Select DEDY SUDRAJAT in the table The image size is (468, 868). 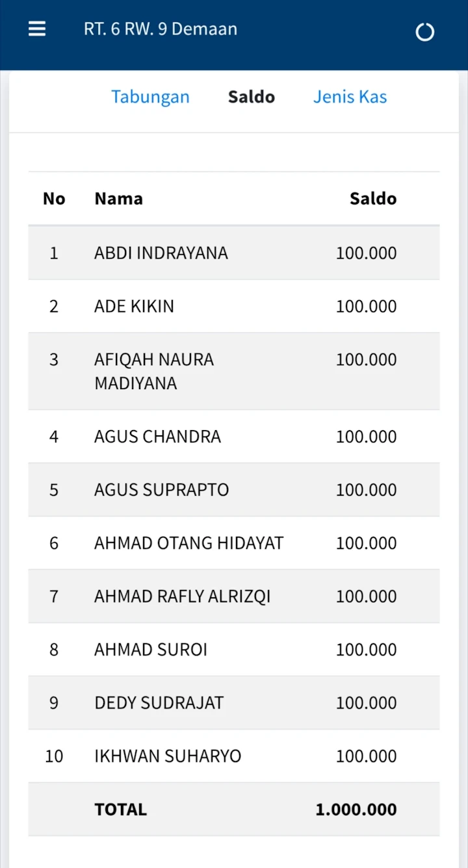(159, 703)
